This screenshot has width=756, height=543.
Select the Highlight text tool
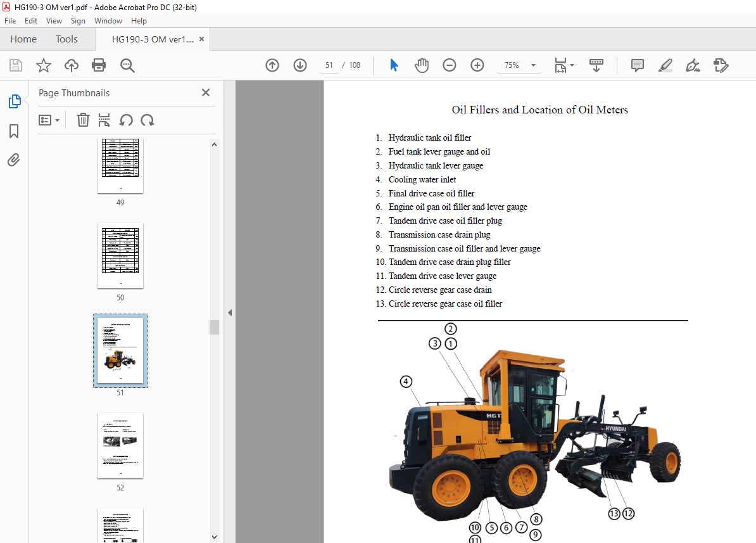665,65
